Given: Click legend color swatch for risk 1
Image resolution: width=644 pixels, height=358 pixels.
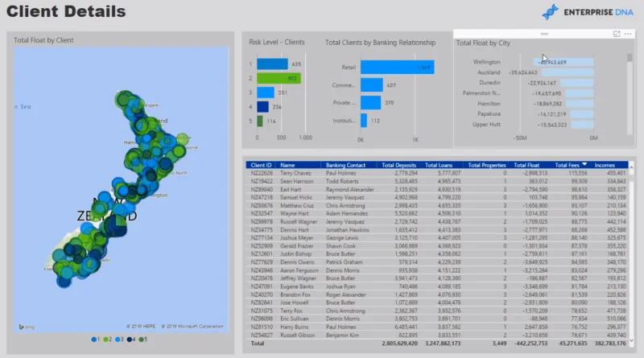Looking at the screenshot, I should click(x=93, y=339).
